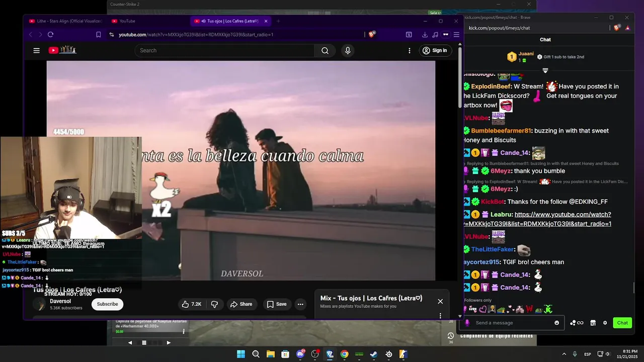Open YouTube hamburger guide menu

(36, 50)
